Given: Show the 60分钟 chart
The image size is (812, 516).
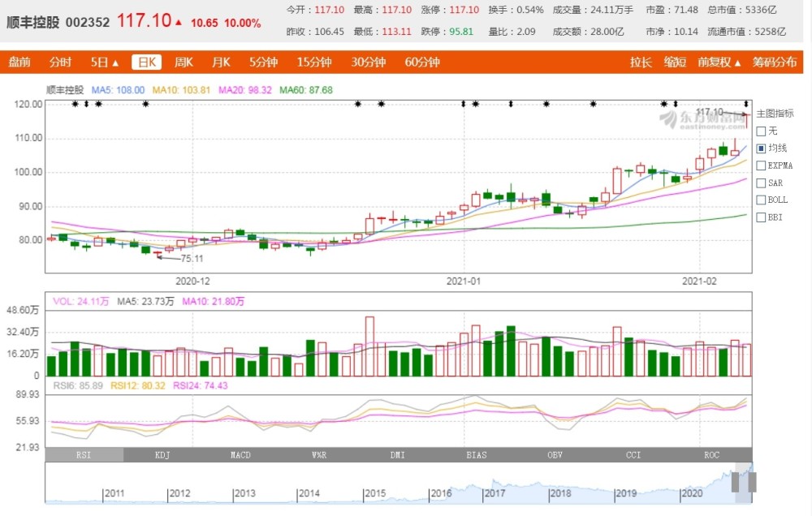Looking at the screenshot, I should click(x=422, y=62).
